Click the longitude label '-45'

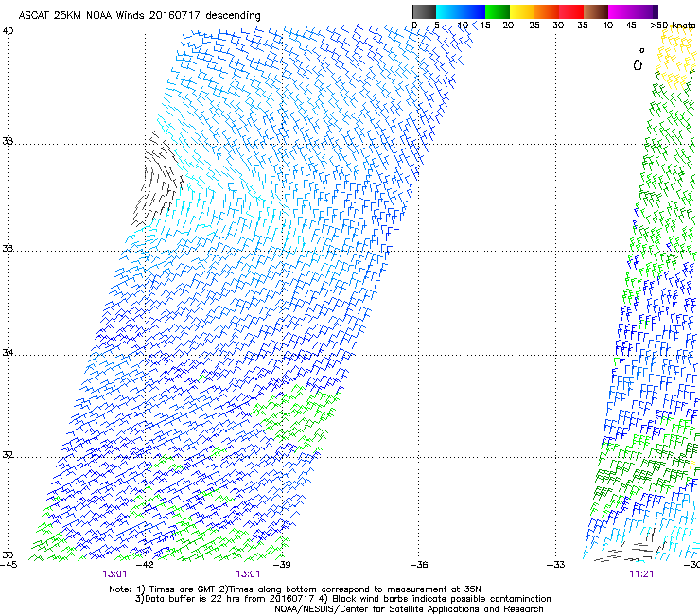click(x=9, y=565)
